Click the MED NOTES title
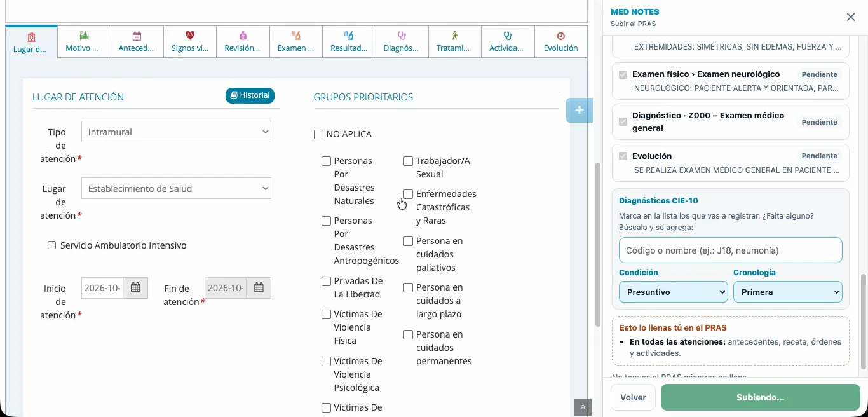868x417 pixels. tap(635, 12)
